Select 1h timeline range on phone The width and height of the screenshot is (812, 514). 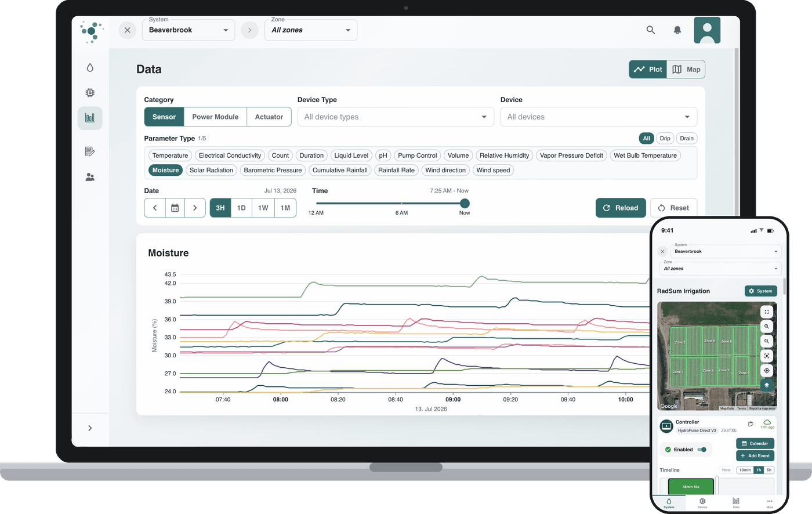759,470
